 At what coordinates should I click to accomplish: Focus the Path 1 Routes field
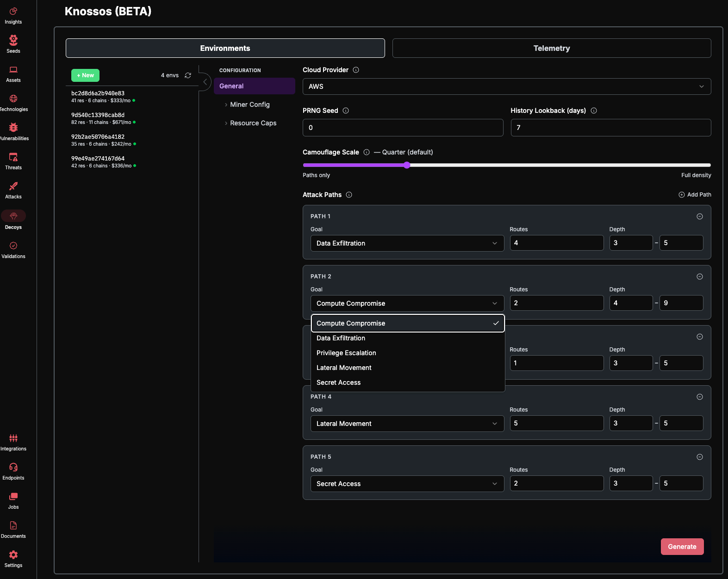557,243
